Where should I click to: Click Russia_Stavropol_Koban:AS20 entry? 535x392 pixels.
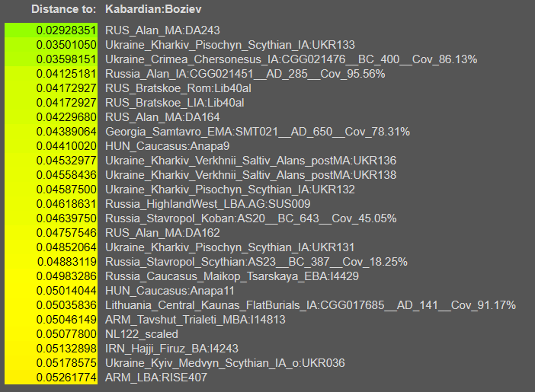251,218
